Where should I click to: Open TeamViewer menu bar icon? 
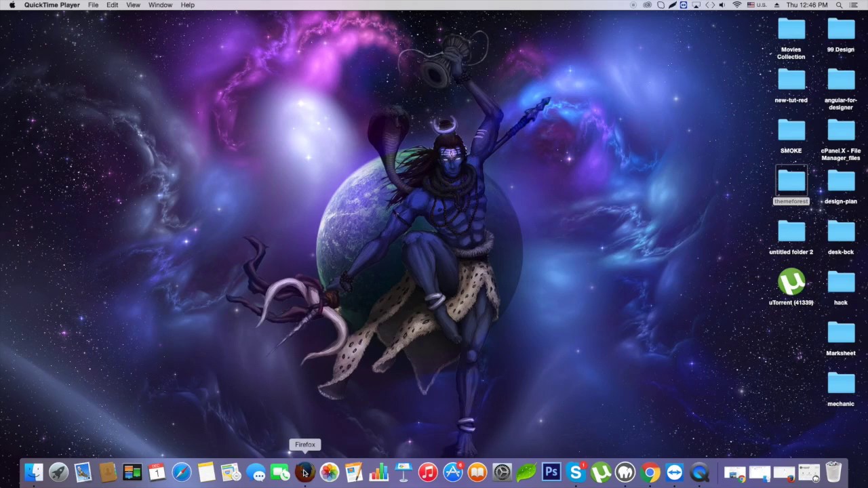point(684,5)
